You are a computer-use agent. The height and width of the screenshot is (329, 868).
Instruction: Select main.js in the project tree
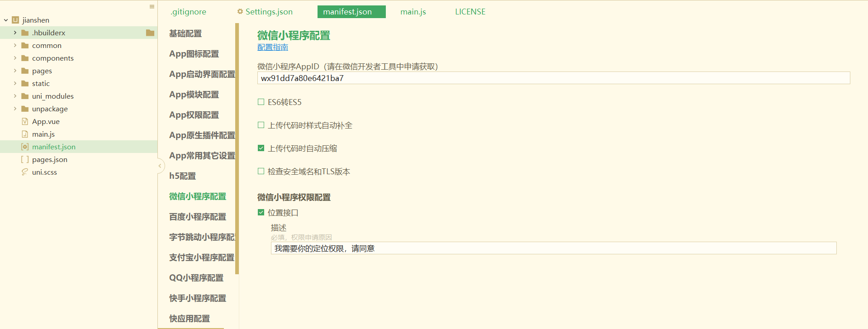[43, 134]
